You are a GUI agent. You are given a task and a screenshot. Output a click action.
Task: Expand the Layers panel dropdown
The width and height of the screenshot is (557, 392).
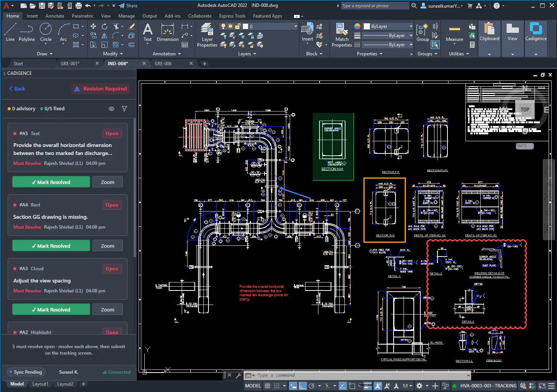[x=247, y=54]
